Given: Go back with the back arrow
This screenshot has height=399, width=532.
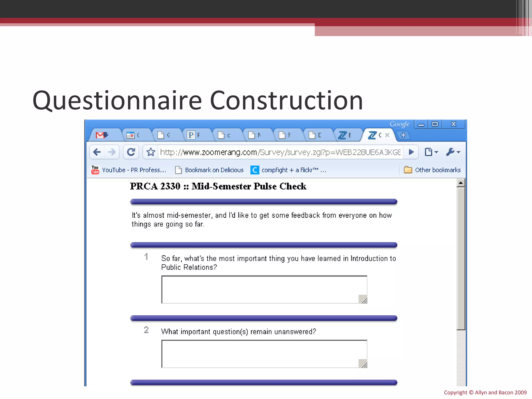Looking at the screenshot, I should 97,152.
